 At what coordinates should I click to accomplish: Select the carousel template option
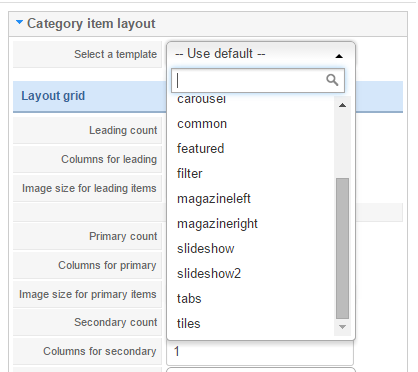pos(201,99)
